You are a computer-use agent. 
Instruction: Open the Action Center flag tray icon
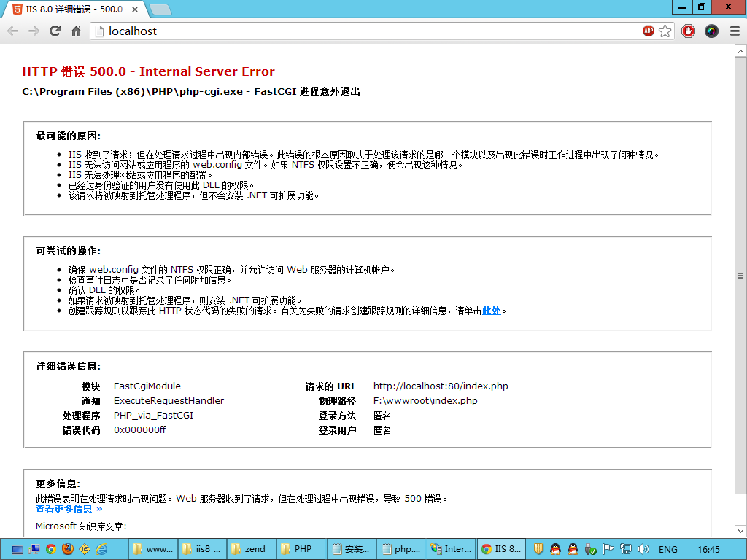608,550
